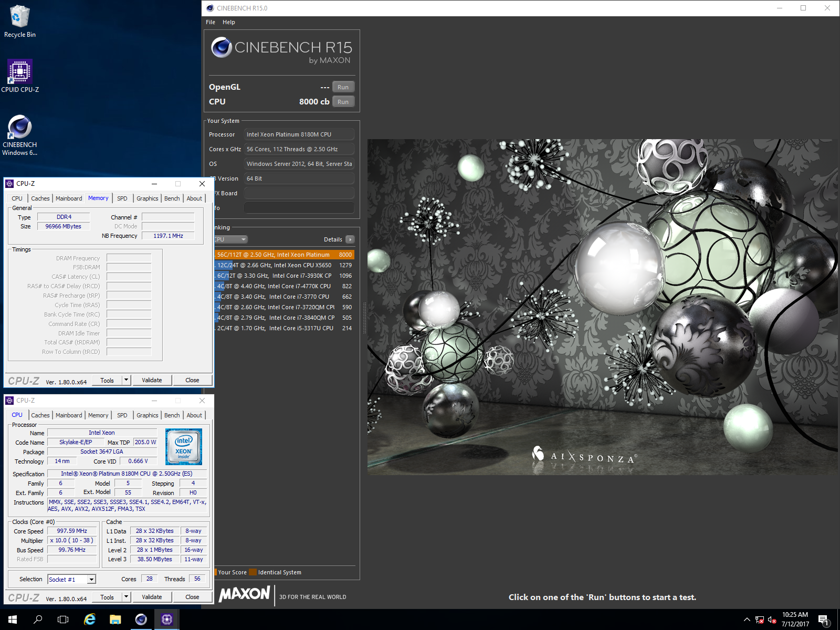Click Tools button in upper CPU-Z
840x630 pixels.
(107, 380)
